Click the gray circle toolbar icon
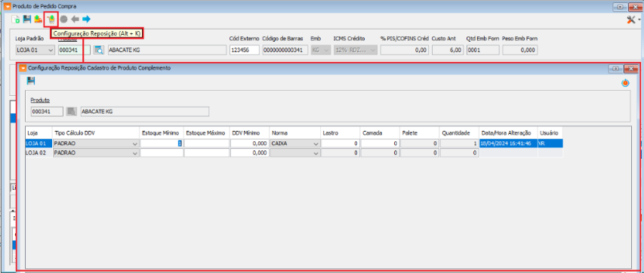This screenshot has width=644, height=273. pos(63,19)
